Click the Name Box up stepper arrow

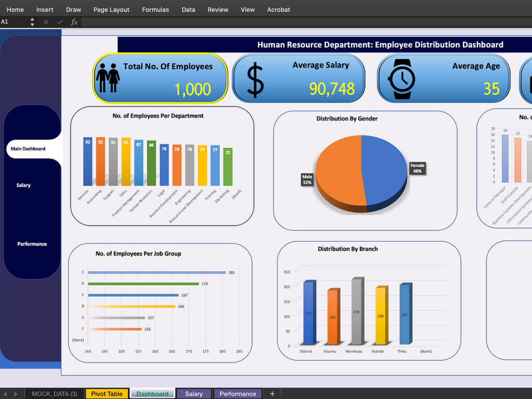(x=32, y=20)
